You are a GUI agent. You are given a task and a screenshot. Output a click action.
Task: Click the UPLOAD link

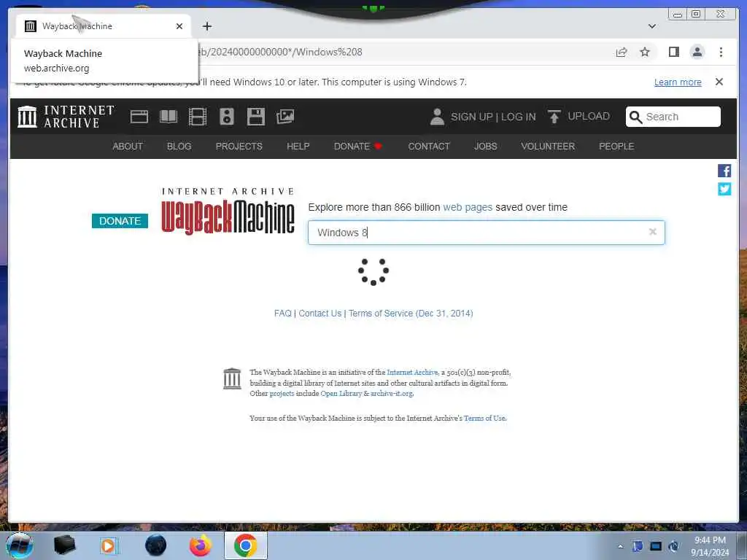click(x=589, y=116)
